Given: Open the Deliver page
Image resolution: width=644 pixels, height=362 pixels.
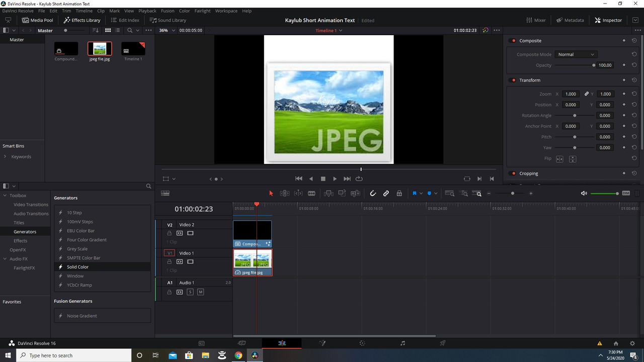Looking at the screenshot, I should tap(442, 343).
